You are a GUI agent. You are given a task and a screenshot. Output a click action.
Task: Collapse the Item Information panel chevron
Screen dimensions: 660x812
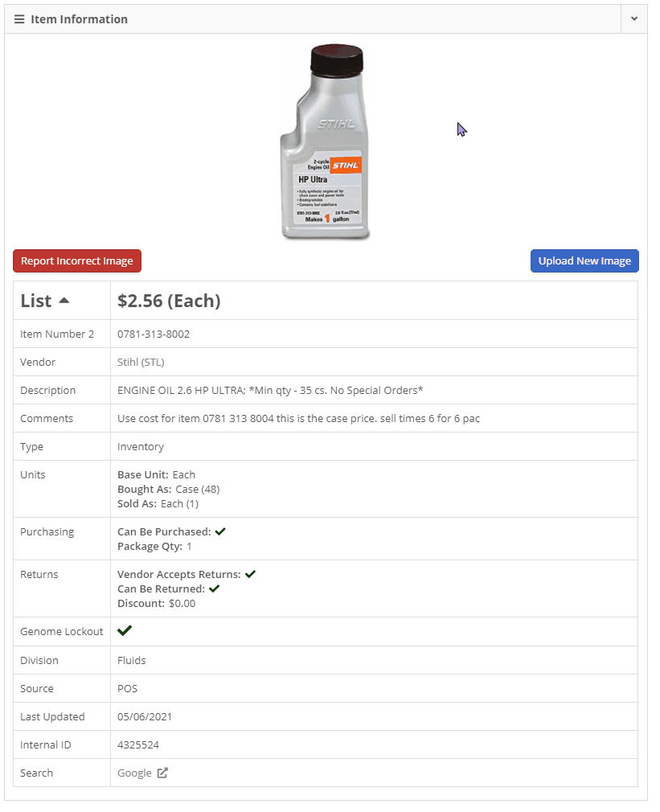[634, 19]
